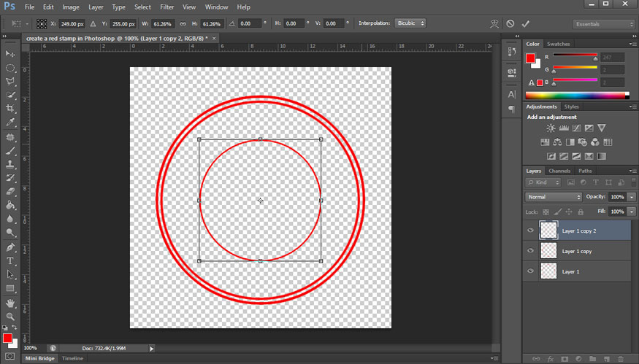639x364 pixels.
Task: Hide the Layer 1 copy layer
Action: pos(530,250)
